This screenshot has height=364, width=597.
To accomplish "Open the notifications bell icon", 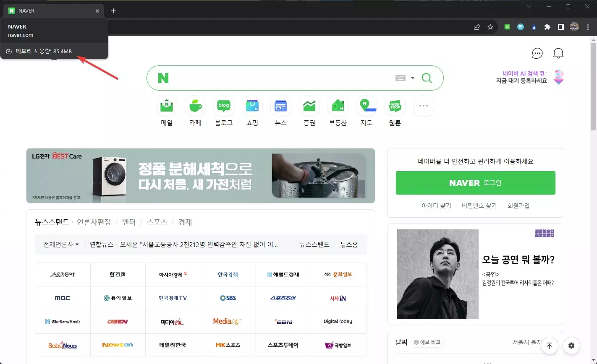I will coord(558,53).
